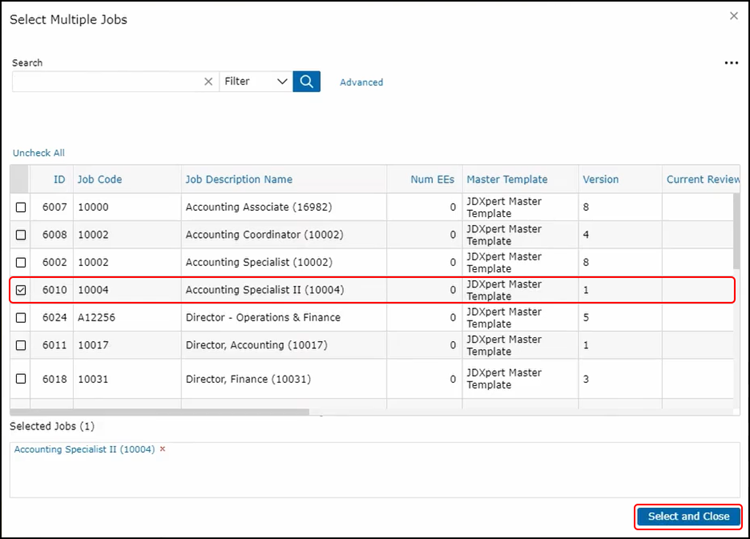The height and width of the screenshot is (539, 750).
Task: Open the three-dot more options menu
Action: [x=731, y=63]
